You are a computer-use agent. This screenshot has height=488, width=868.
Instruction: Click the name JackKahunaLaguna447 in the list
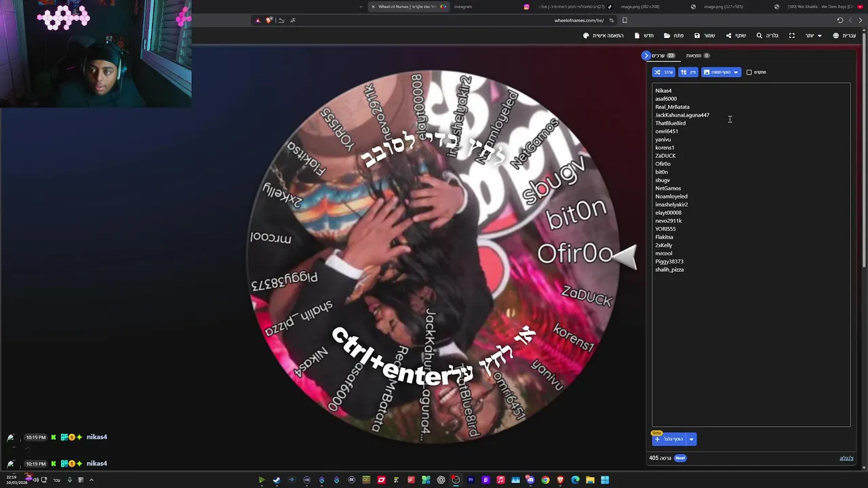pos(682,115)
